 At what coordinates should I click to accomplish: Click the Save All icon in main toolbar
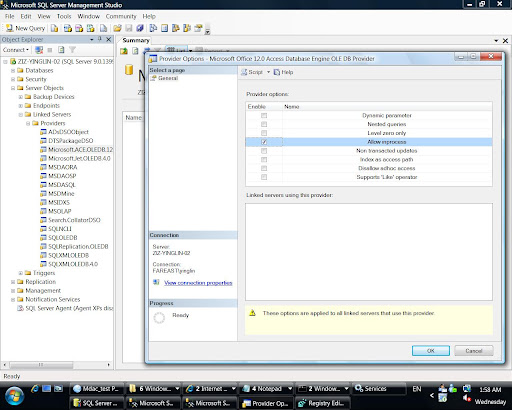[x=140, y=28]
